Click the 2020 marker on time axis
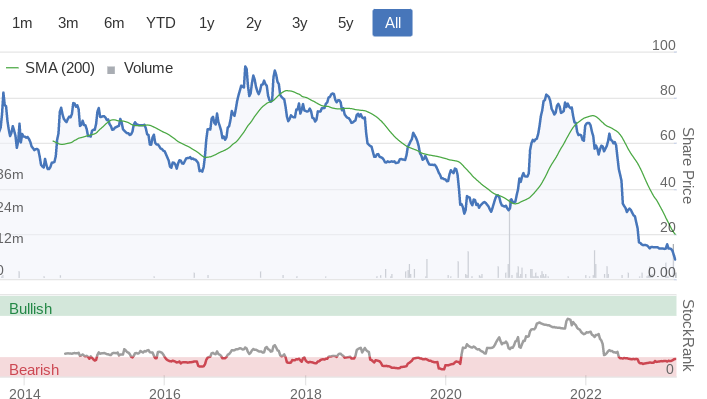Image resolution: width=707 pixels, height=399 pixels. coord(446,394)
